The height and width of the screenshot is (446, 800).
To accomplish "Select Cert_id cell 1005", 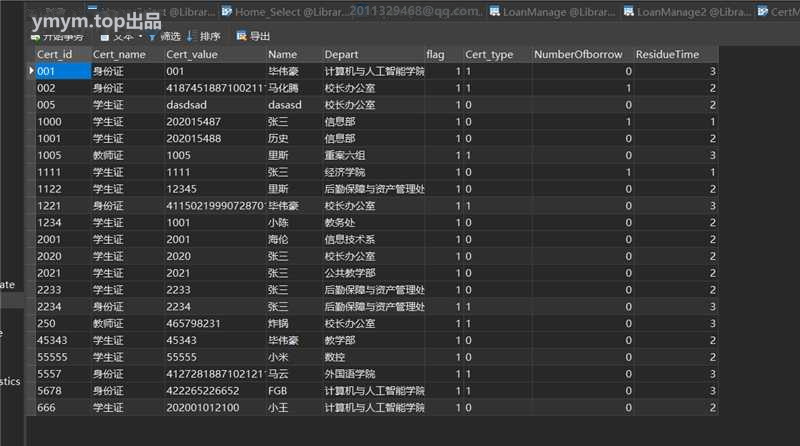I will 63,155.
